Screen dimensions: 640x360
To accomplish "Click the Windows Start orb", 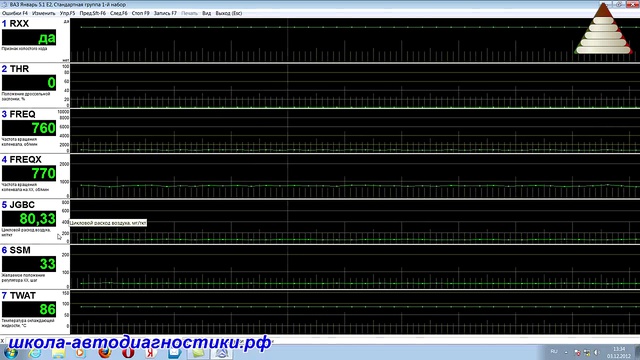I will pos(11,353).
